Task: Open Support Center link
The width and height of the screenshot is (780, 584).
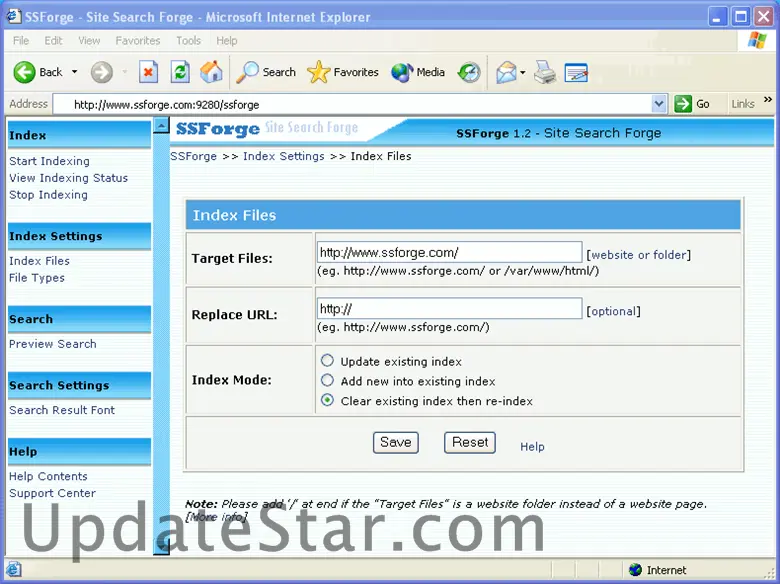Action: coord(52,493)
